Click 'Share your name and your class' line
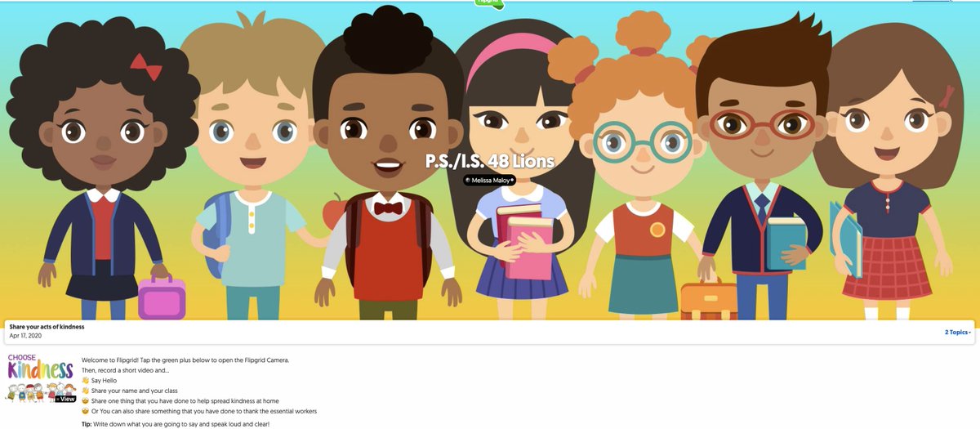Image resolution: width=980 pixels, height=429 pixels. coord(129,391)
